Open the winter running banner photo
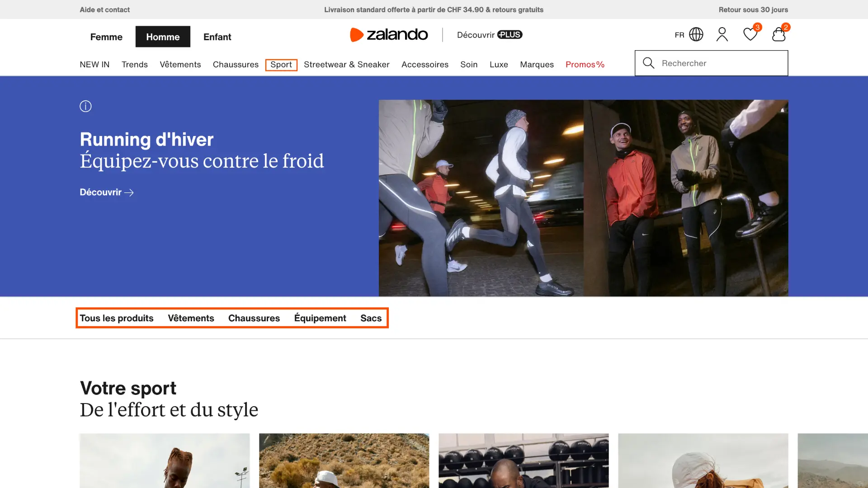Image resolution: width=868 pixels, height=488 pixels. pyautogui.click(x=583, y=198)
